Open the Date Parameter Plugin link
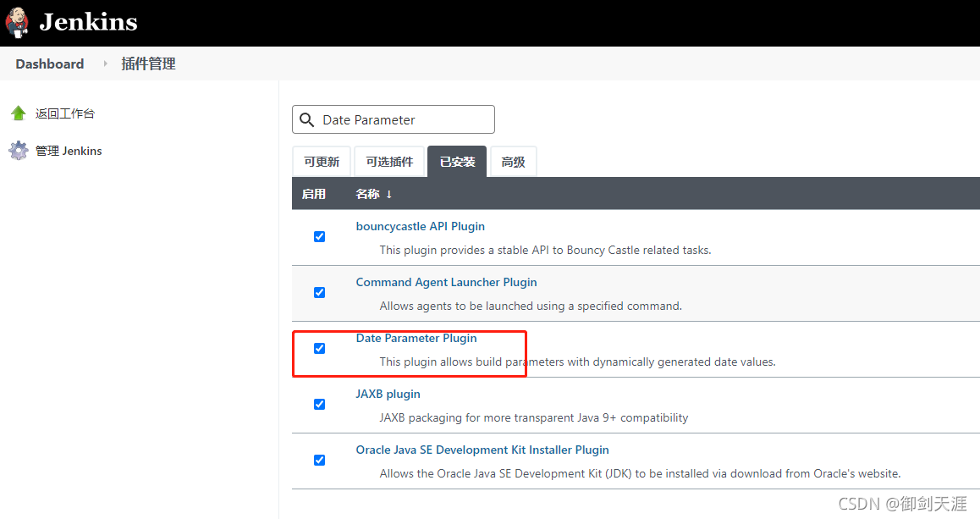Image resolution: width=980 pixels, height=519 pixels. [x=416, y=339]
